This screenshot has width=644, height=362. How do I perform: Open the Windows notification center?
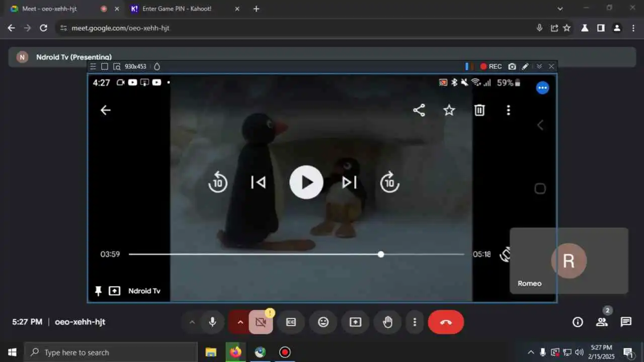point(628,352)
